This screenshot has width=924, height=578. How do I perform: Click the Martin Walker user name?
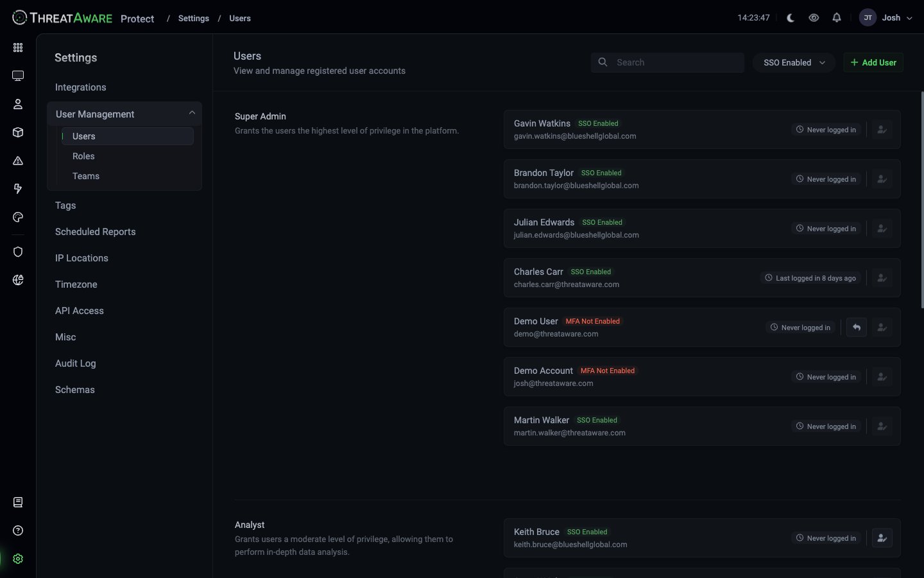tap(542, 420)
